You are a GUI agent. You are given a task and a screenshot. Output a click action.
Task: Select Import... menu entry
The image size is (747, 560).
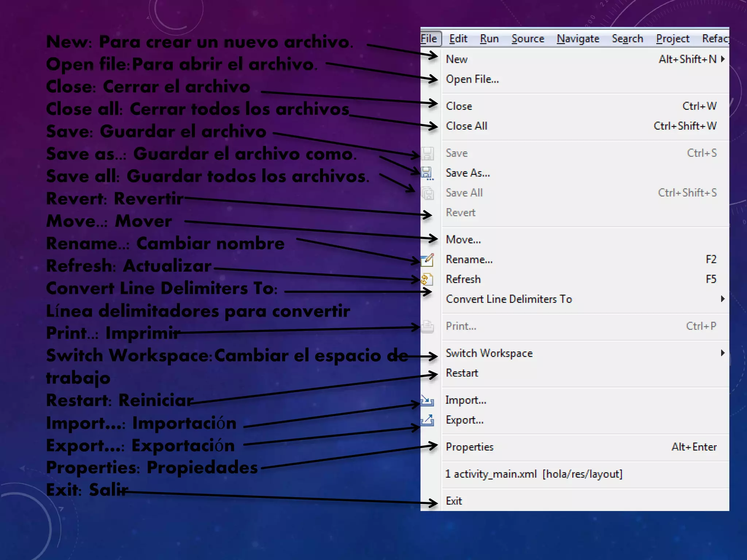pyautogui.click(x=585, y=400)
